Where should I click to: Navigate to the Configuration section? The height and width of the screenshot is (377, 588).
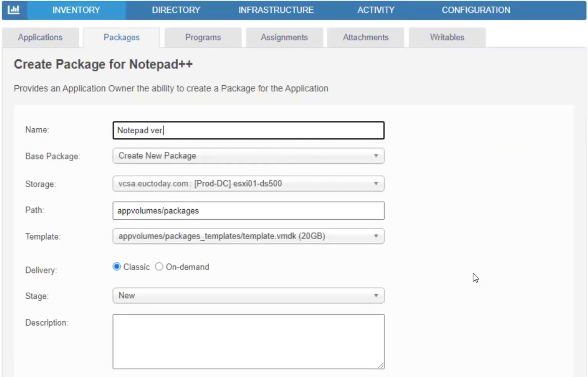click(x=476, y=10)
